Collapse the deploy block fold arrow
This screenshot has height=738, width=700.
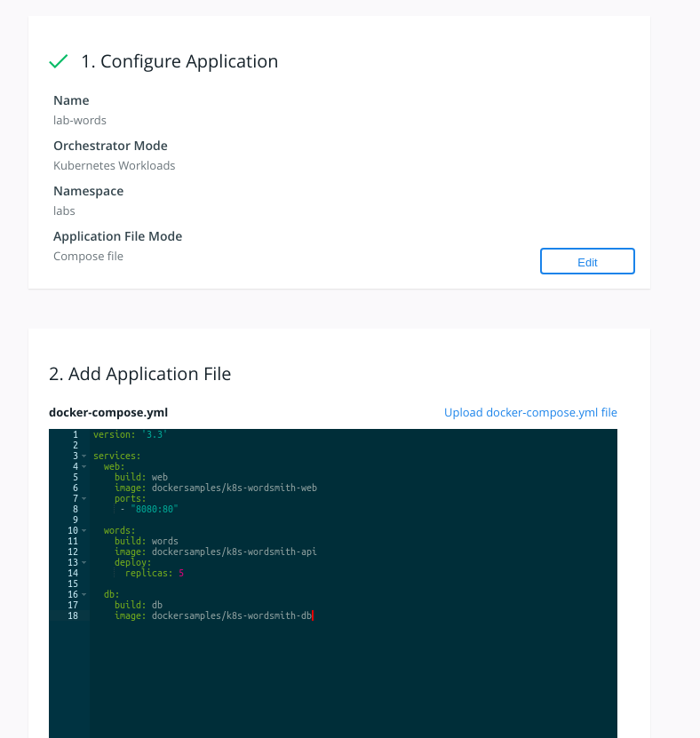(x=84, y=562)
